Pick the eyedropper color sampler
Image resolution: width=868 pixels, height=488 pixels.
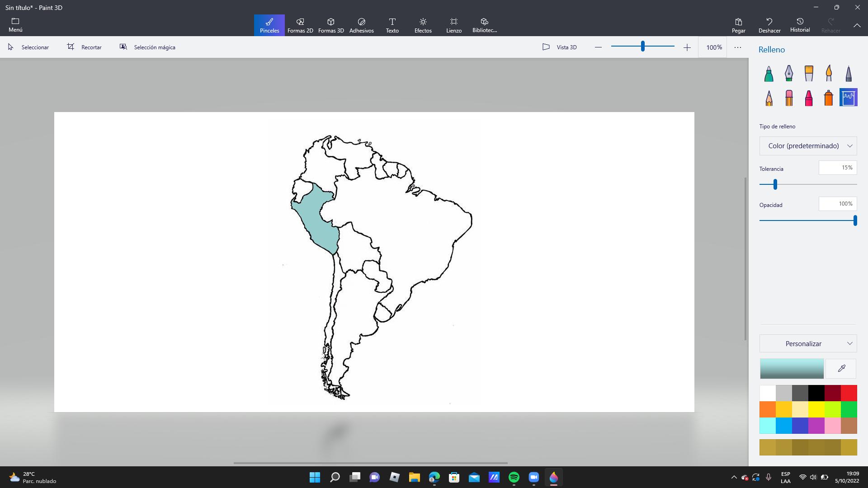point(841,369)
